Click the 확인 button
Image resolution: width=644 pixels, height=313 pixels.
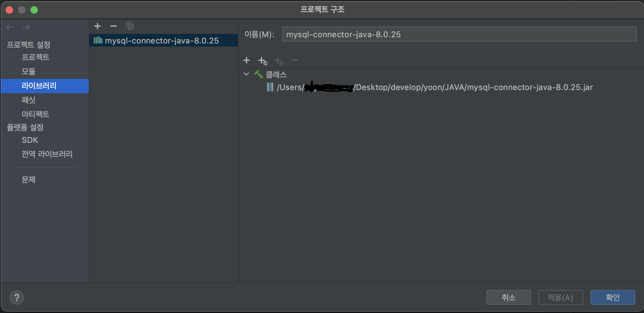(x=613, y=297)
